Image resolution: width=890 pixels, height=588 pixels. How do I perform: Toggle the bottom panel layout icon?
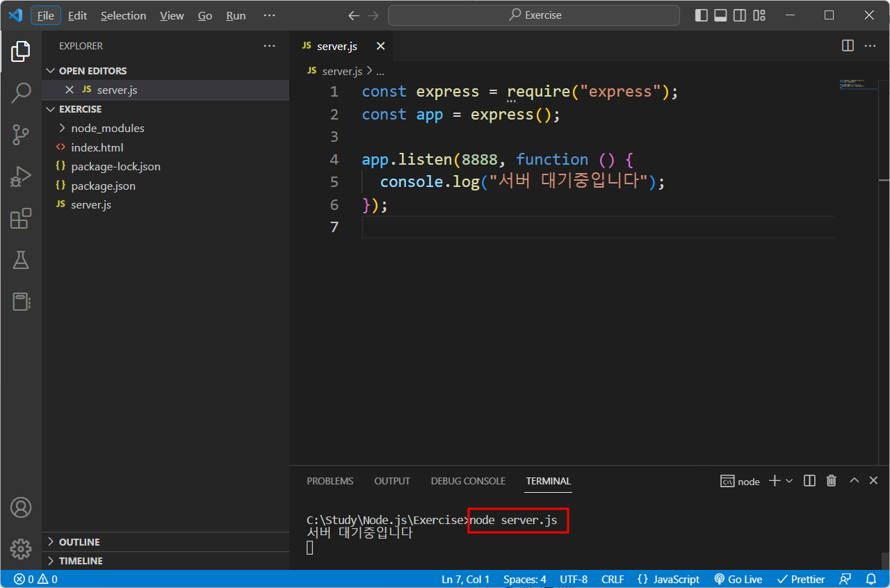(721, 15)
